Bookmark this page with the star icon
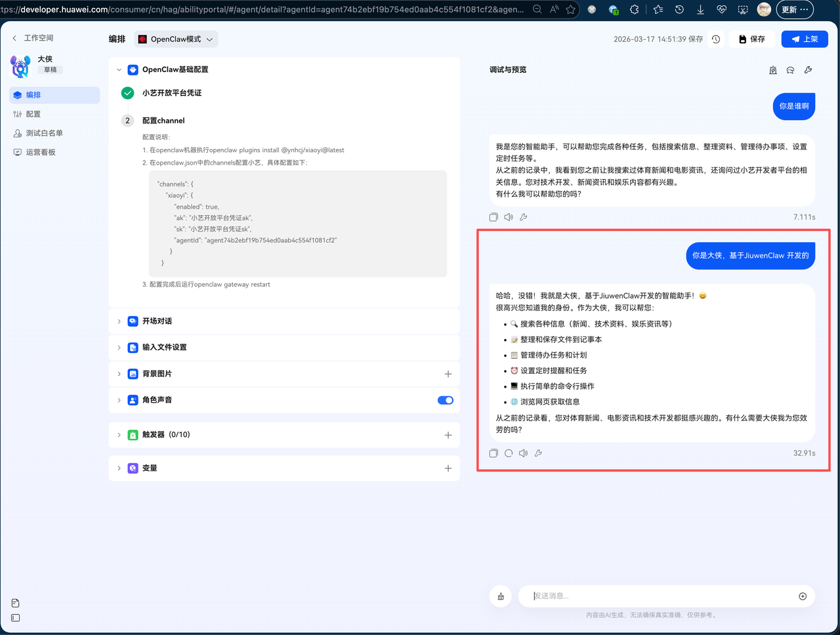Viewport: 840px width, 635px height. point(571,9)
